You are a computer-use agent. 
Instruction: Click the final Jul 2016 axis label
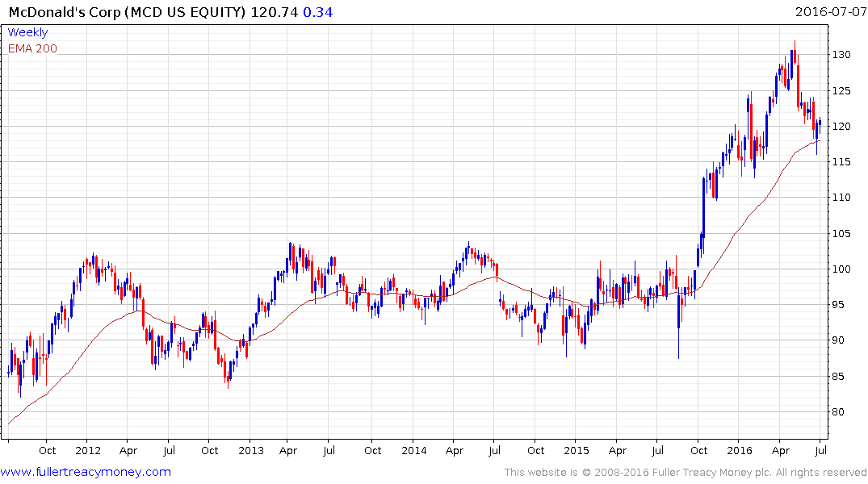coord(821,450)
